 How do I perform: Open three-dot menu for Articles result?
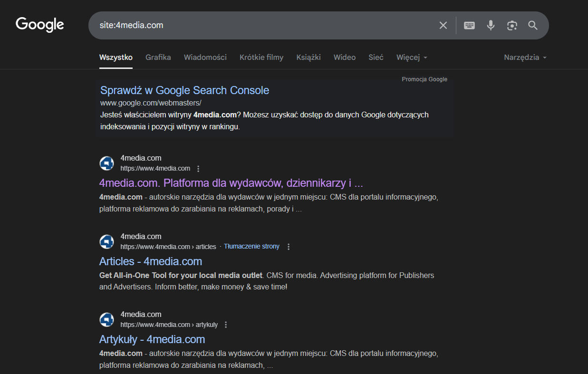[289, 246]
